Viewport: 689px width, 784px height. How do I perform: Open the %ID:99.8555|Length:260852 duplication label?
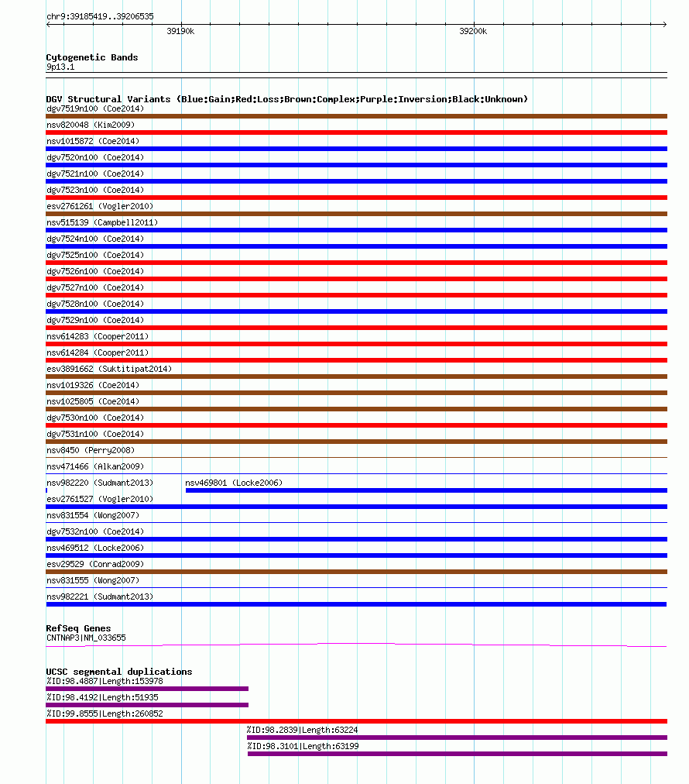105,714
